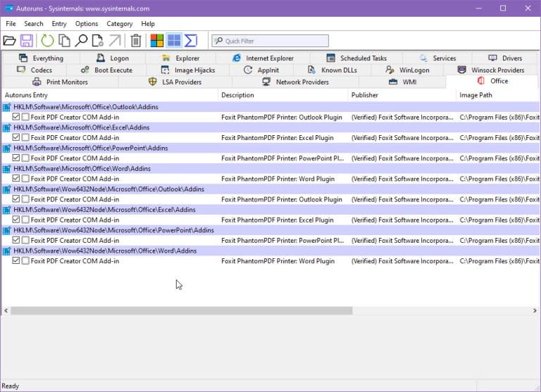Toggle the blue Windows logo filter icon
541x392 pixels.
coord(174,41)
